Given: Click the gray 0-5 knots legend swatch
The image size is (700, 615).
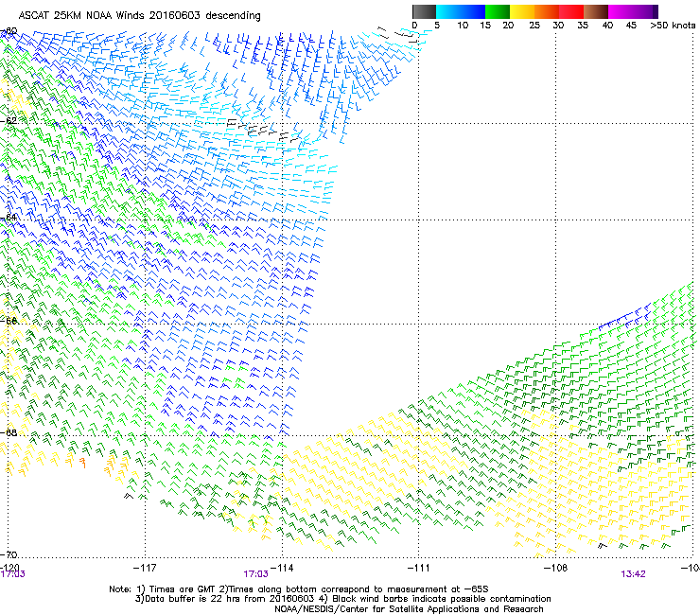Looking at the screenshot, I should (424, 11).
